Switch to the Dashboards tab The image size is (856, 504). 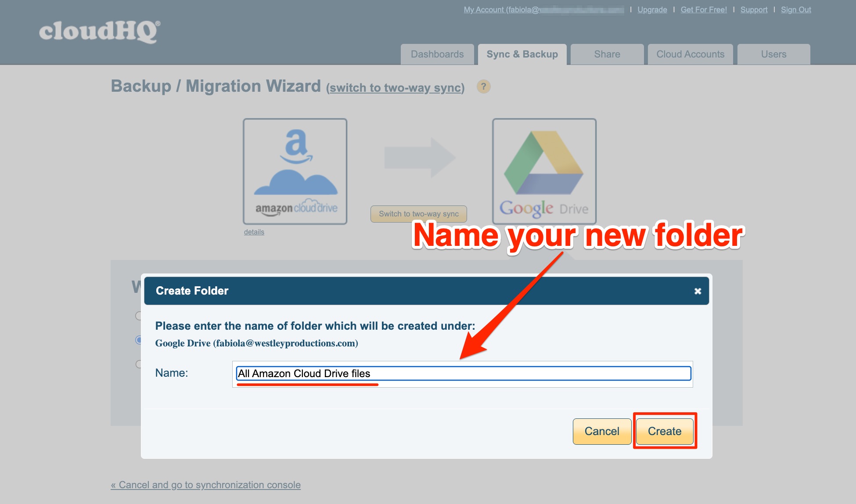pos(437,54)
